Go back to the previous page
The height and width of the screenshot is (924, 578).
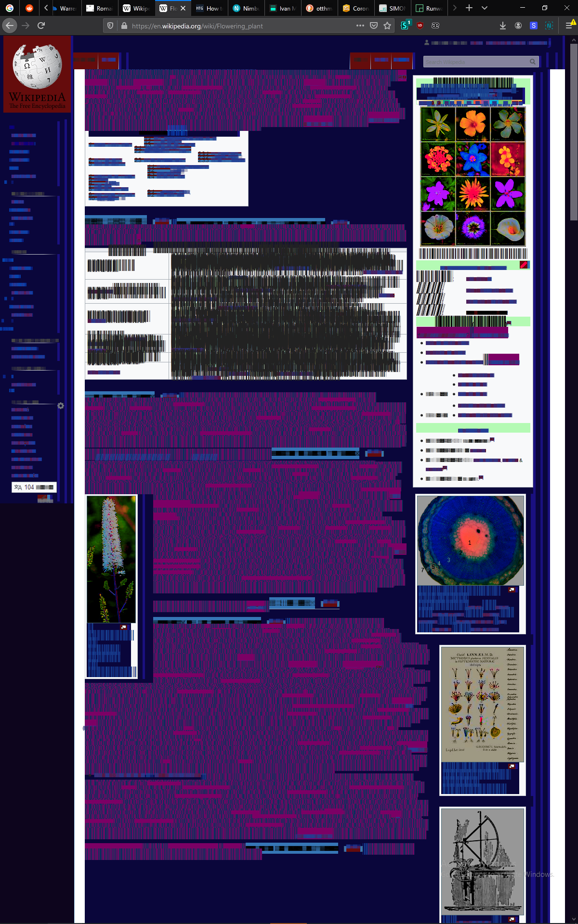pyautogui.click(x=10, y=26)
